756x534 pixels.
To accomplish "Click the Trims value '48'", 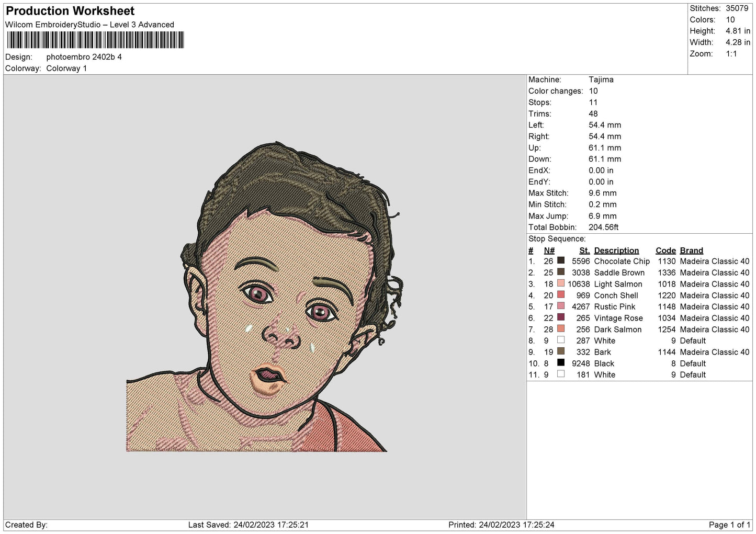I will (x=593, y=113).
